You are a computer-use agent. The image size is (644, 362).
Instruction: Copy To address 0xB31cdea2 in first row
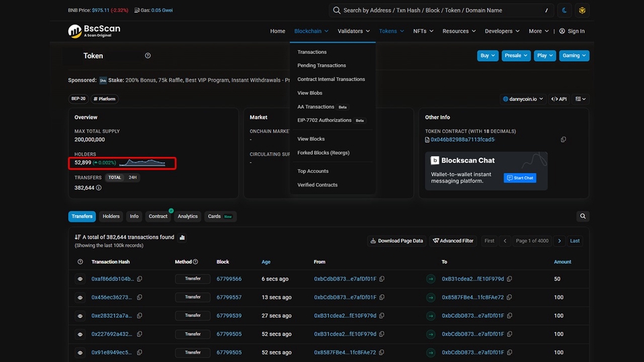[509, 279]
